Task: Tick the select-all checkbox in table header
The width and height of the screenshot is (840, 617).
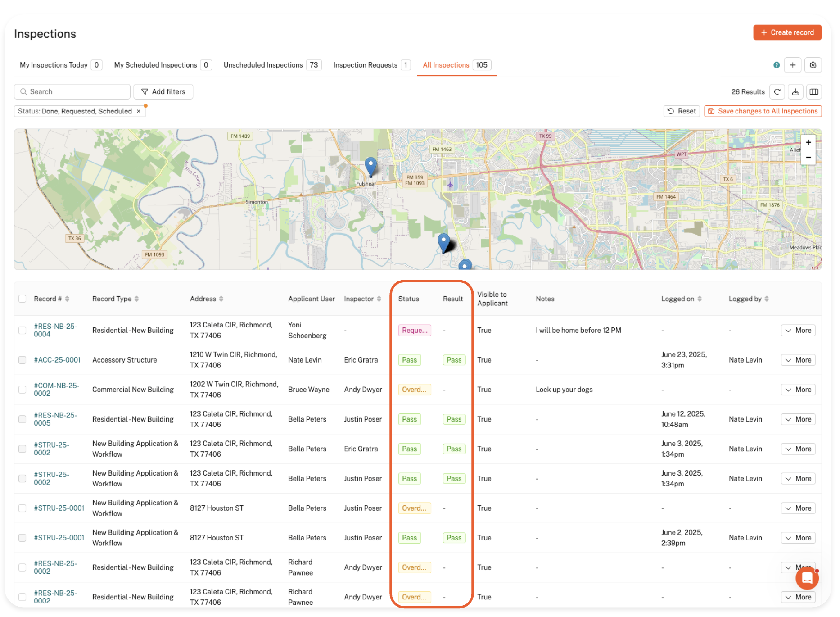Action: pyautogui.click(x=22, y=299)
